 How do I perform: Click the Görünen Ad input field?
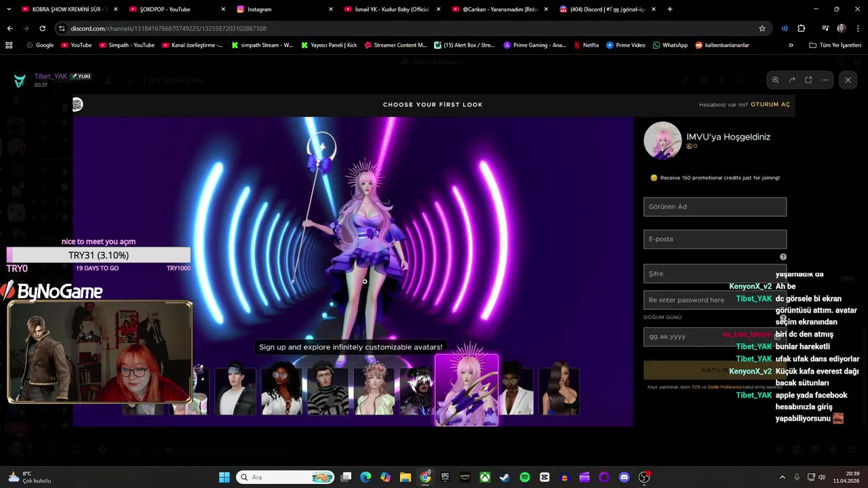(x=715, y=207)
